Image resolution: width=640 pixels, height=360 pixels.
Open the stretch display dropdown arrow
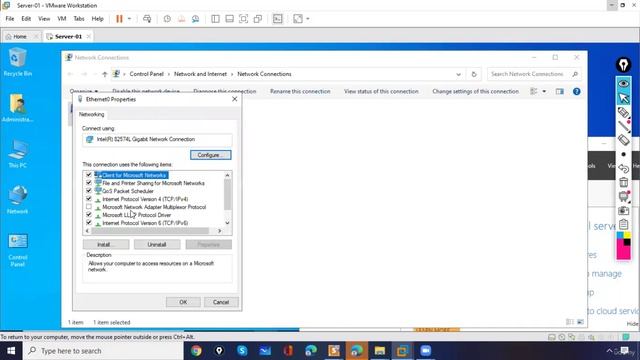(308, 19)
